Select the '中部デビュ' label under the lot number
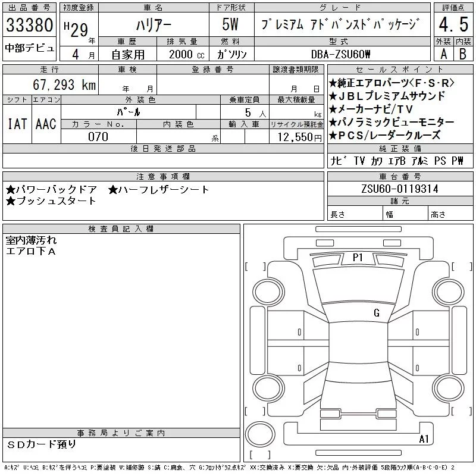Image resolution: width=476 pixels, height=476 pixels. (x=29, y=48)
